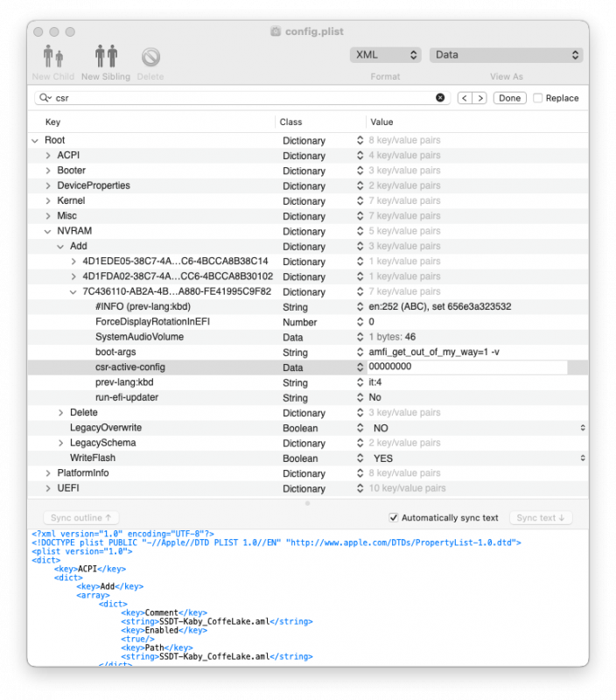Screen dimensions: 616x700
Task: Click the Value column header
Action: [381, 122]
